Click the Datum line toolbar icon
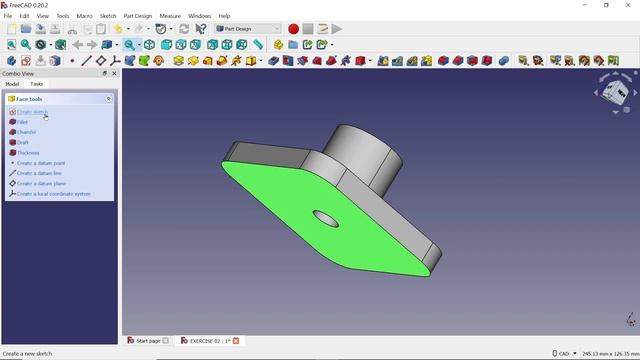 pos(86,61)
